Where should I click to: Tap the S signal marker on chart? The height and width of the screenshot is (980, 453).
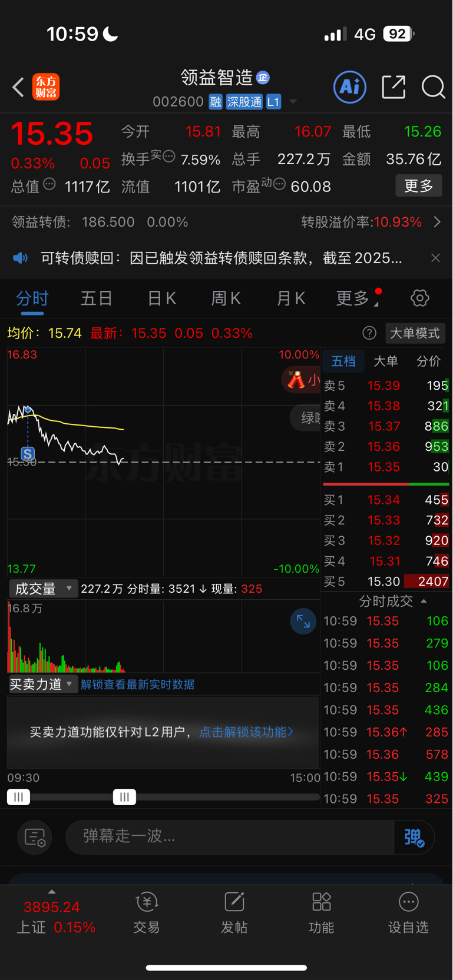(x=28, y=454)
